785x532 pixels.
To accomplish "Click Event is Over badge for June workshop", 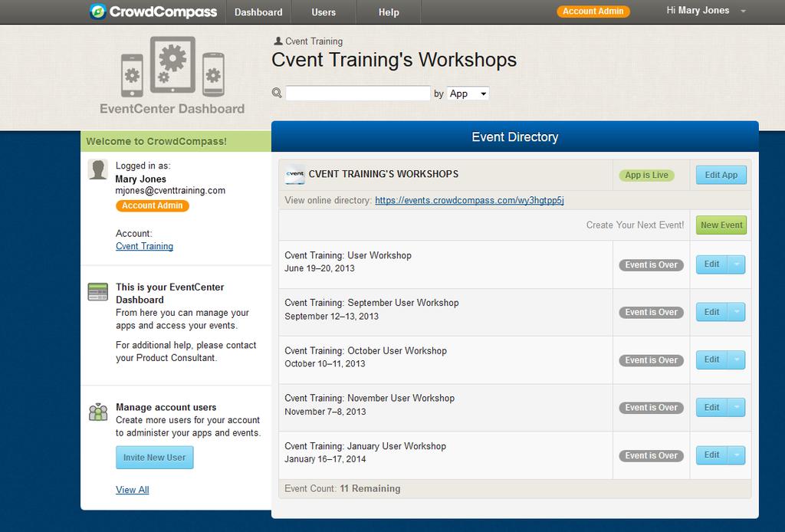I will click(651, 264).
